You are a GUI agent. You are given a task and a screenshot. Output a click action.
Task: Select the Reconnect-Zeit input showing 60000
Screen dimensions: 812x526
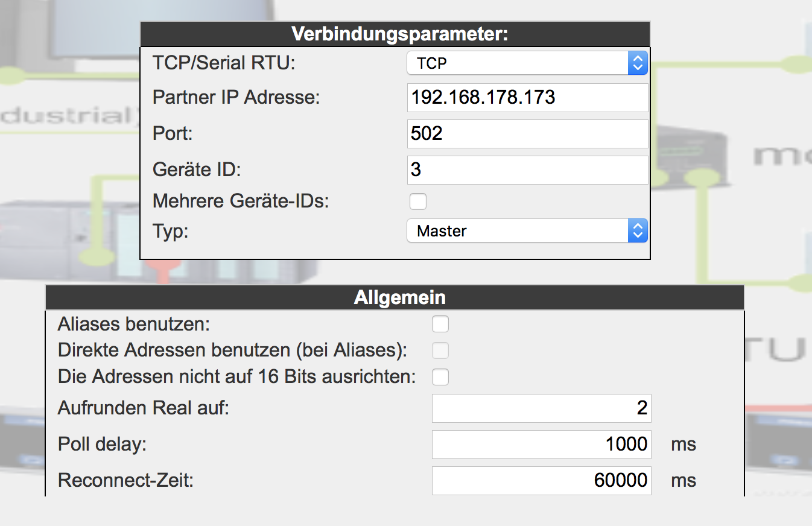click(x=541, y=480)
